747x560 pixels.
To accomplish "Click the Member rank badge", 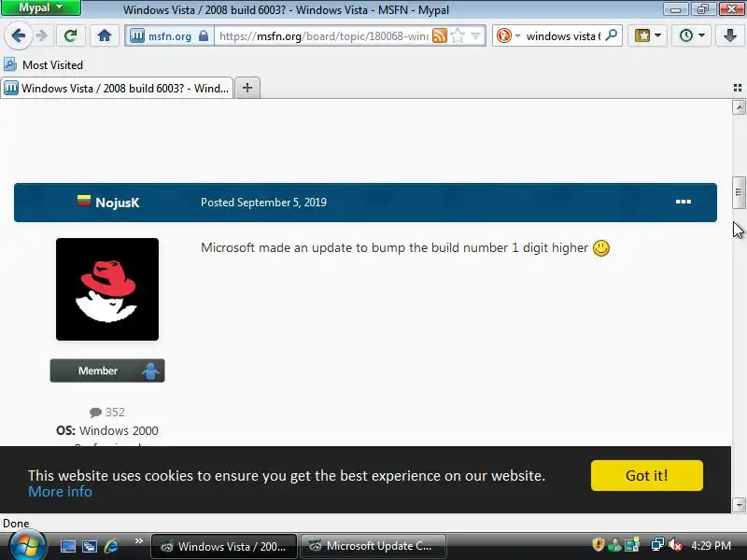I will (x=107, y=371).
